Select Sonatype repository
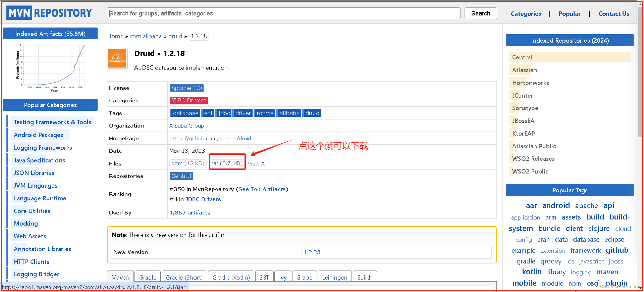Image resolution: width=644 pixels, height=292 pixels. [x=525, y=108]
